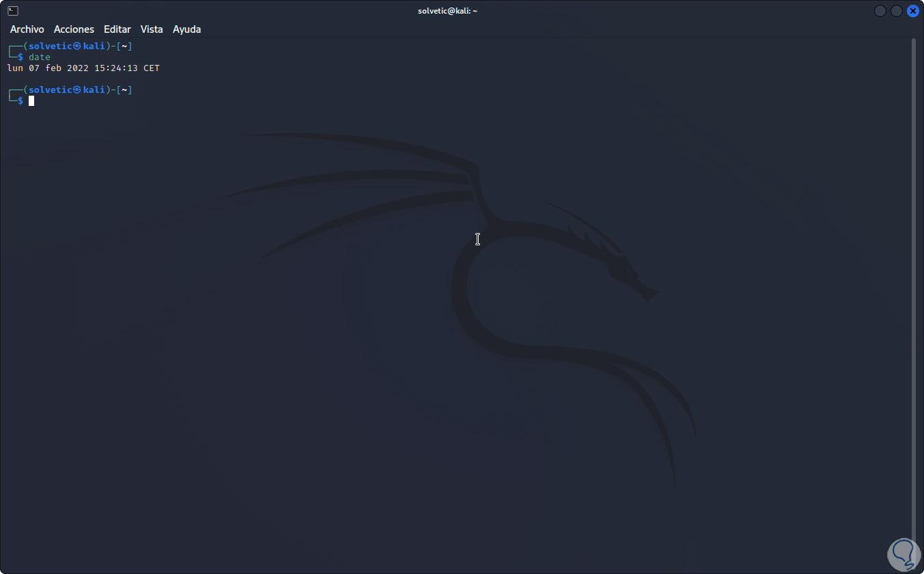Open the Acciones menu
This screenshot has width=924, height=574.
[x=74, y=29]
